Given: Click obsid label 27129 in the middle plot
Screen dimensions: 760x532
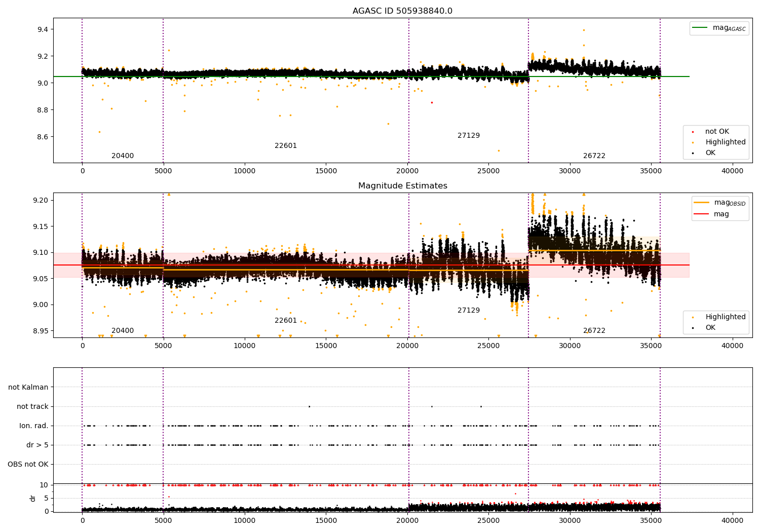Looking at the screenshot, I should click(x=469, y=311).
